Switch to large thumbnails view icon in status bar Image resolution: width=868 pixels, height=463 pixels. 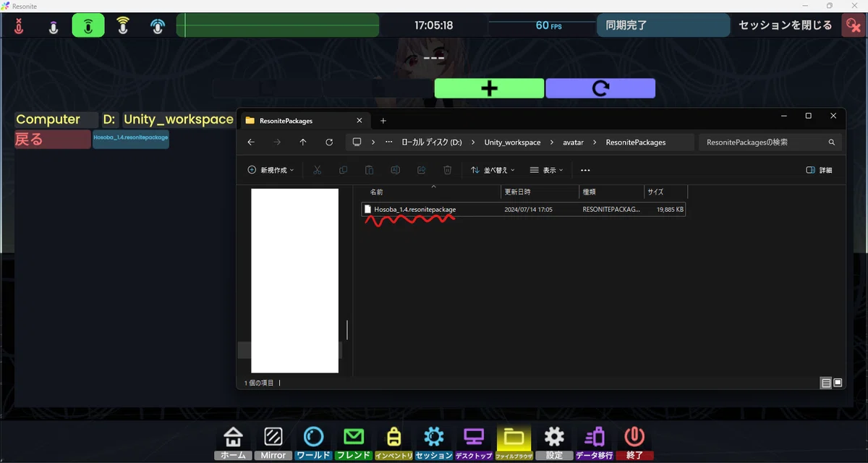tap(838, 383)
